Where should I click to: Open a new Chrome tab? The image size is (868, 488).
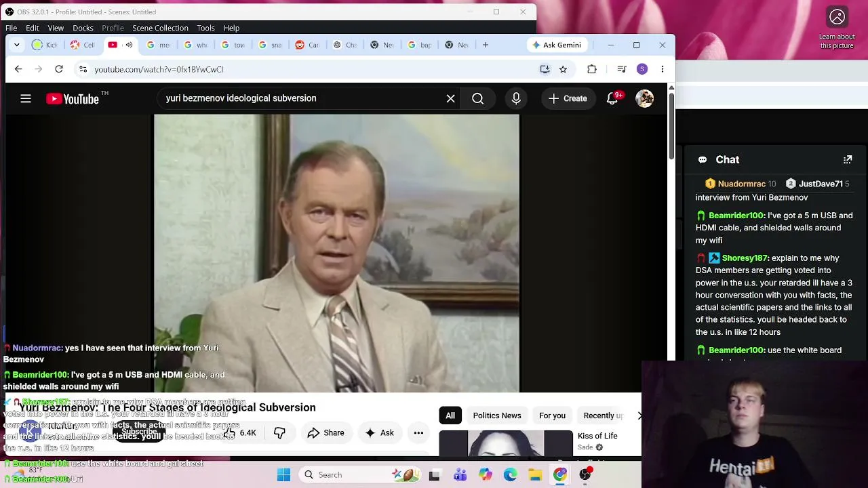[x=486, y=45]
